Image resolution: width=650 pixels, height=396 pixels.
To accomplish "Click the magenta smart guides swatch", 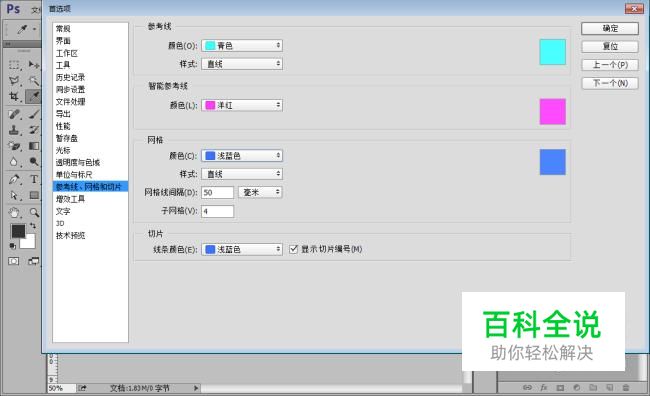I will [553, 112].
